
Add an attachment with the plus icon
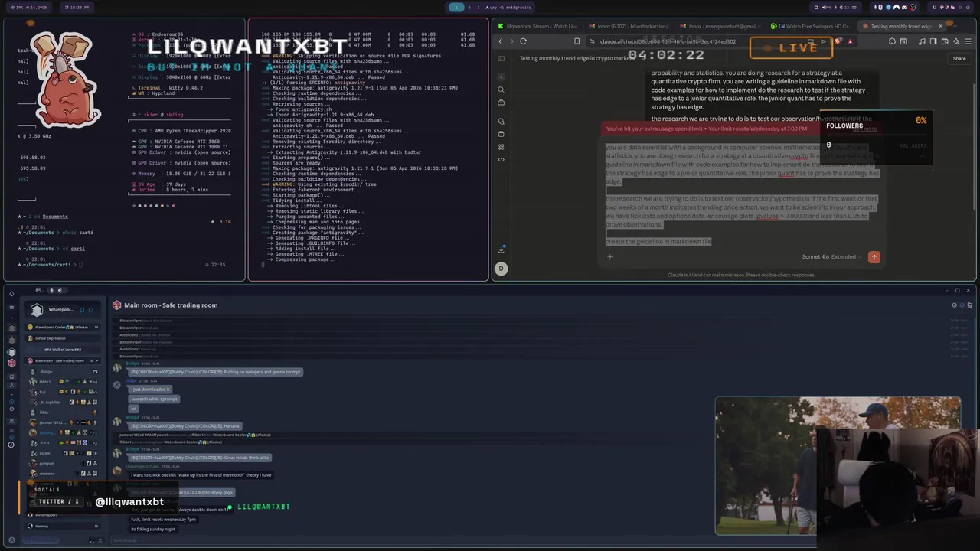point(610,257)
